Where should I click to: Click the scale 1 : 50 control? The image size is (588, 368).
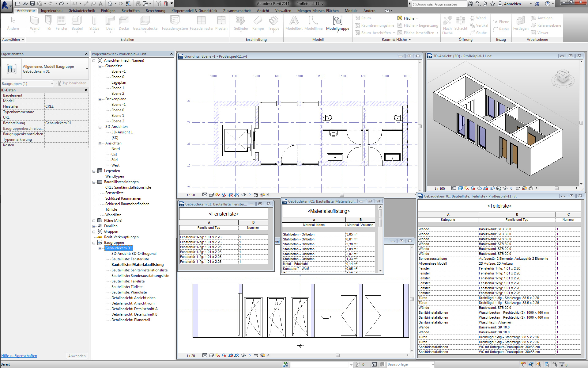[x=191, y=195]
